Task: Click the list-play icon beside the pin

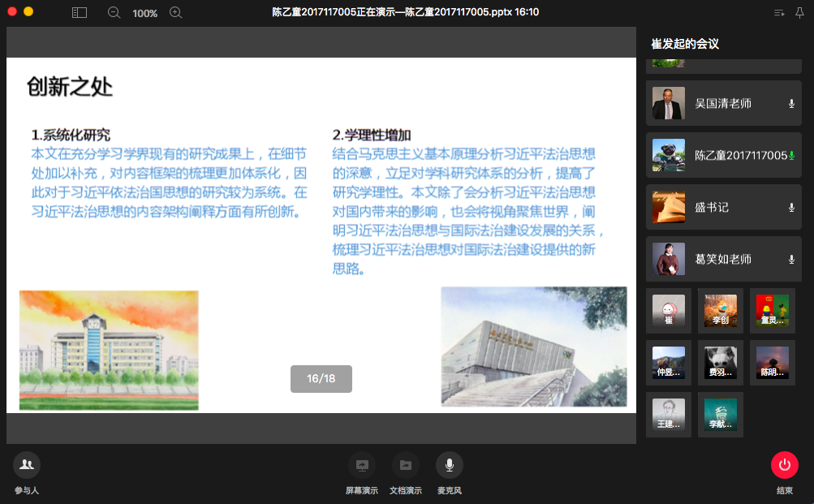Action: point(779,12)
